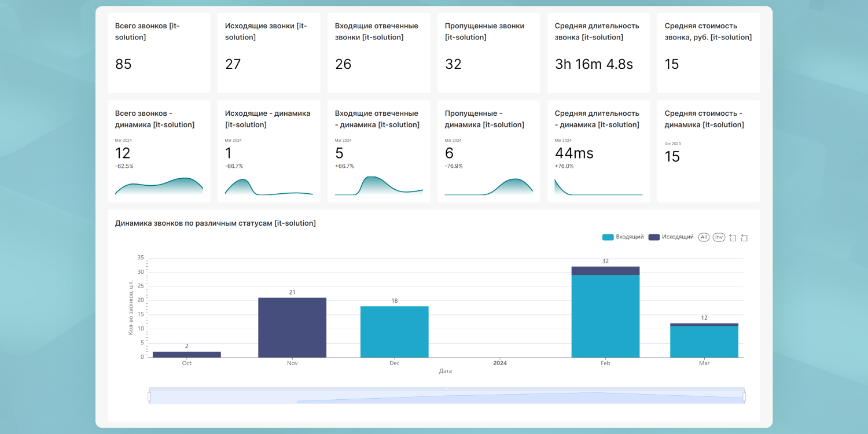
Task: Click the Пропущенные звонки value 32
Action: point(453,64)
